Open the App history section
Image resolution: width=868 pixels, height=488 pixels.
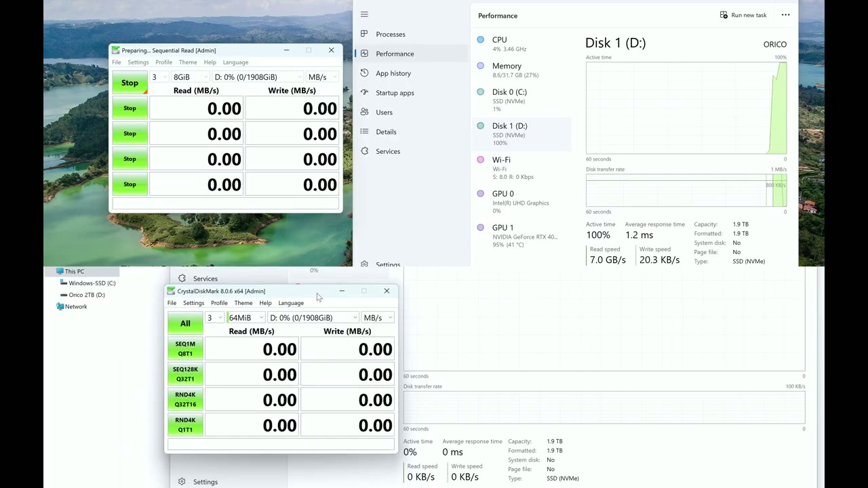tap(364, 73)
